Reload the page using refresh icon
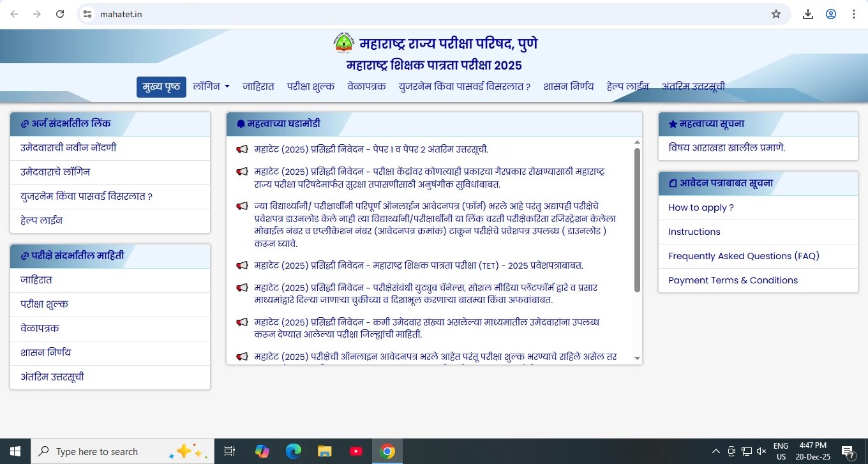The width and height of the screenshot is (868, 464). click(60, 14)
